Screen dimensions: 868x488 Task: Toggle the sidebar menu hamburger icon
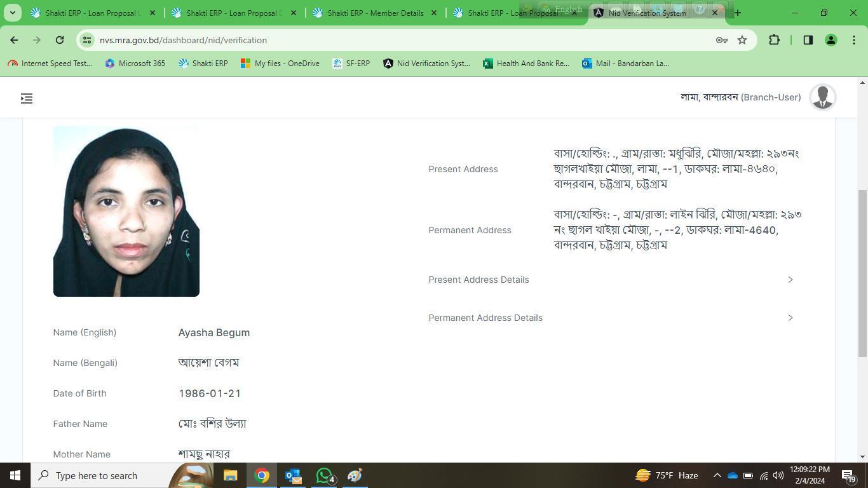pos(27,98)
